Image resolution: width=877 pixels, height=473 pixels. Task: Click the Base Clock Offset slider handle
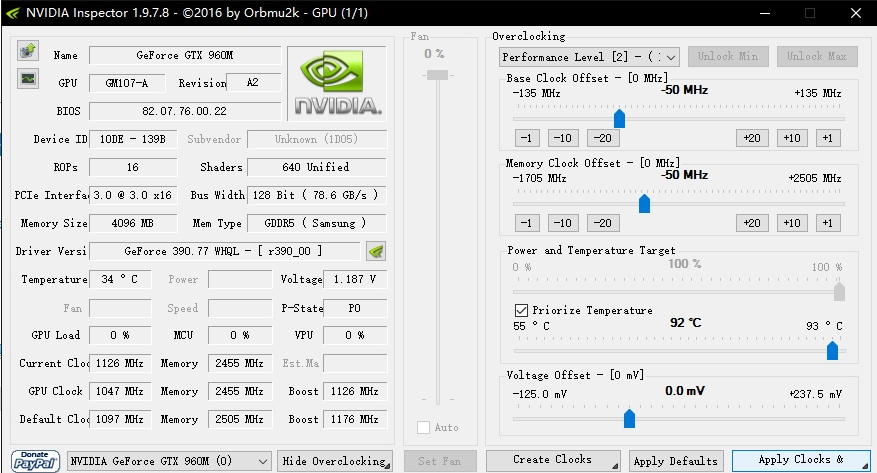[x=619, y=119]
